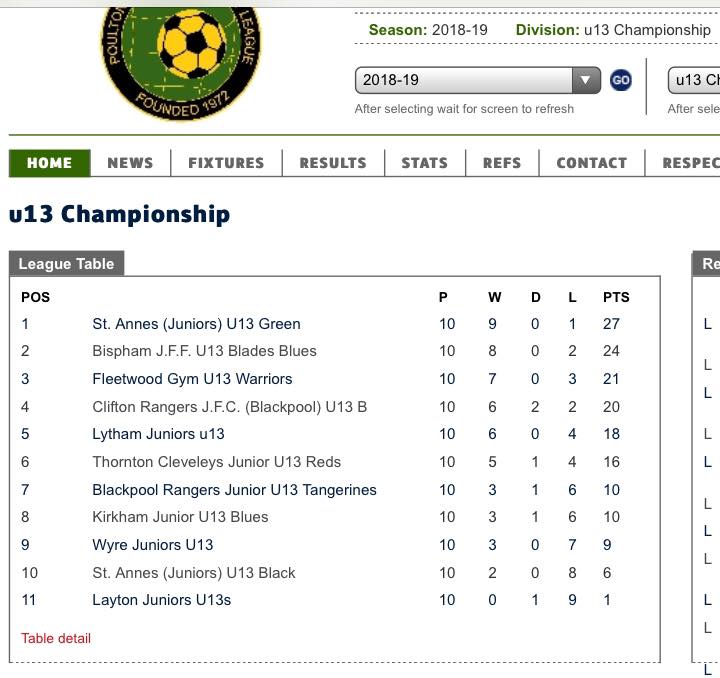Image resolution: width=720 pixels, height=678 pixels.
Task: Open the Table detail link
Action: tap(56, 639)
